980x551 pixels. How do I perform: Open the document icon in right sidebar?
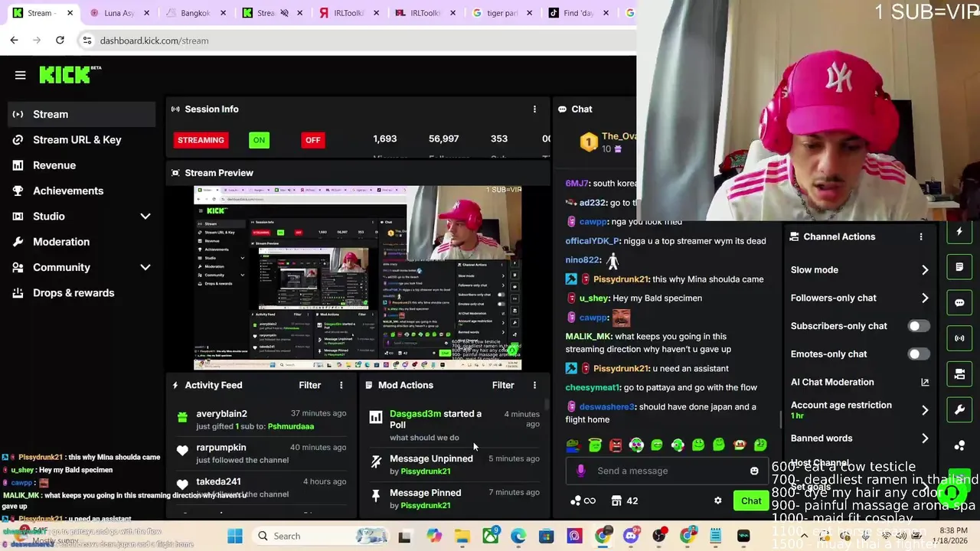[959, 267]
